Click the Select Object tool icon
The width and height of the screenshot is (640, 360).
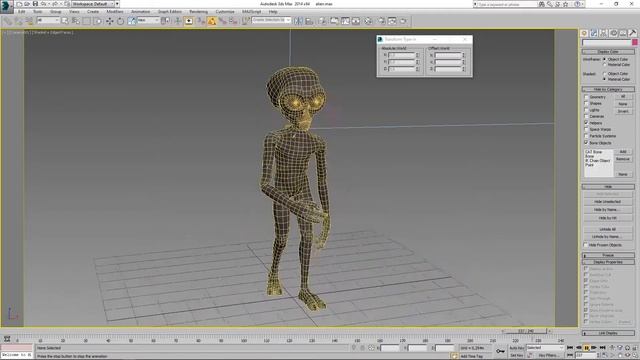coord(65,21)
